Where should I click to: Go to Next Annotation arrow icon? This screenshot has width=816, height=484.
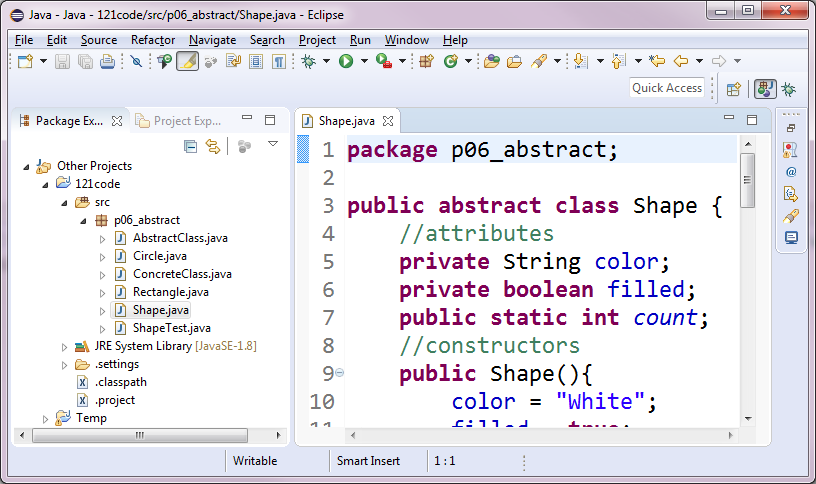point(581,61)
